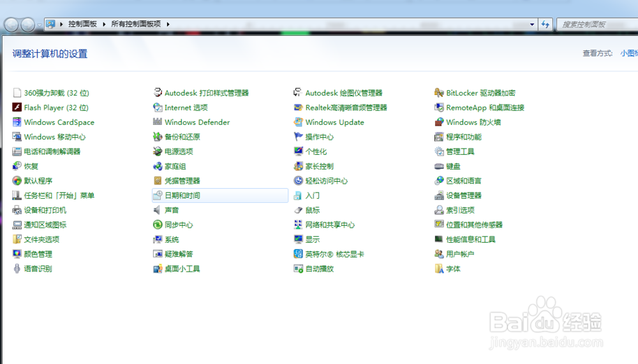This screenshot has width=638, height=364.
Task: Open the 桌面小工具 link
Action: [x=182, y=269]
